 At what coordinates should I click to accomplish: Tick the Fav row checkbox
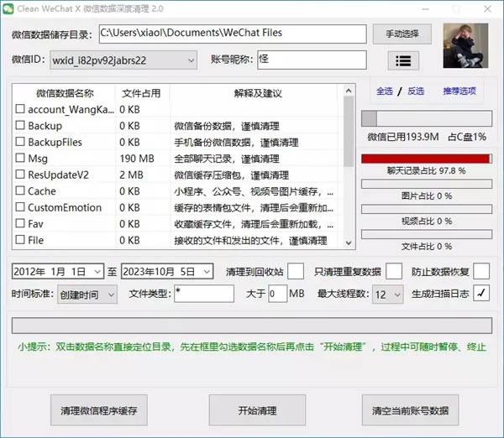(20, 223)
